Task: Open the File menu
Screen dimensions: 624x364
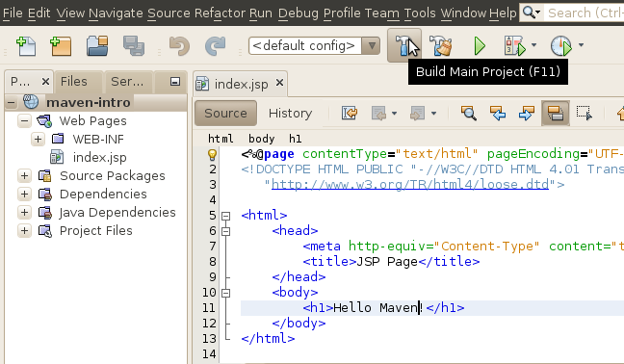Action: [13, 13]
